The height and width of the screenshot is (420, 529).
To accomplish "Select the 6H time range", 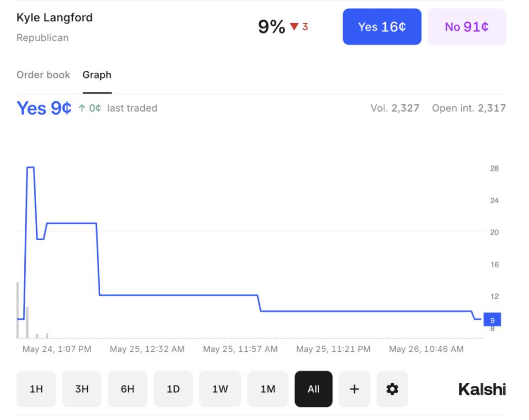I will pos(128,389).
